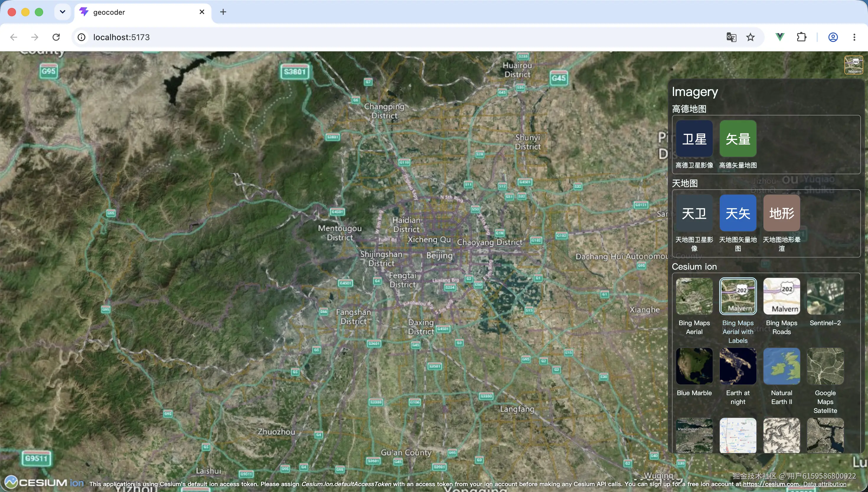Click the G9511 highway shield
Screen dimensions: 868x492
pyautogui.click(x=36, y=459)
